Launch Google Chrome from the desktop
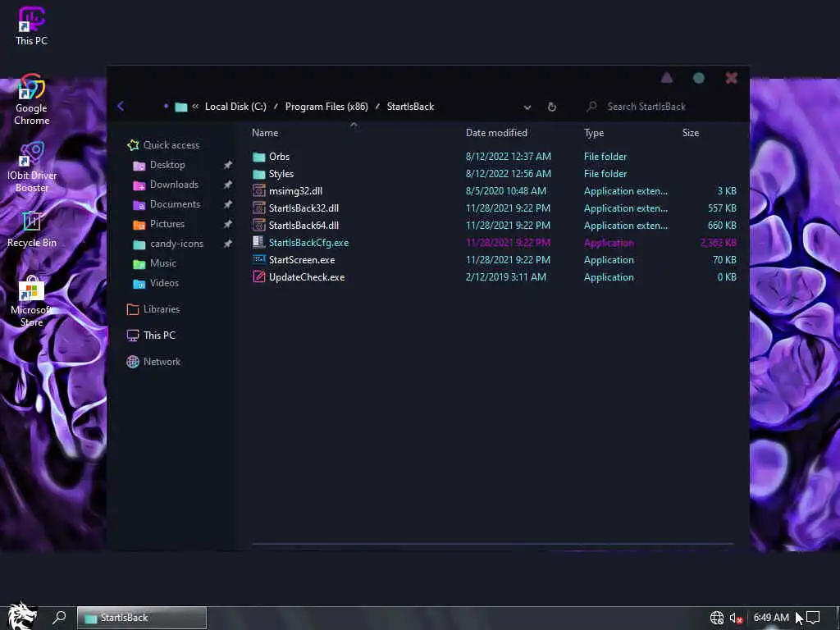Image resolution: width=840 pixels, height=630 pixels. click(x=32, y=99)
